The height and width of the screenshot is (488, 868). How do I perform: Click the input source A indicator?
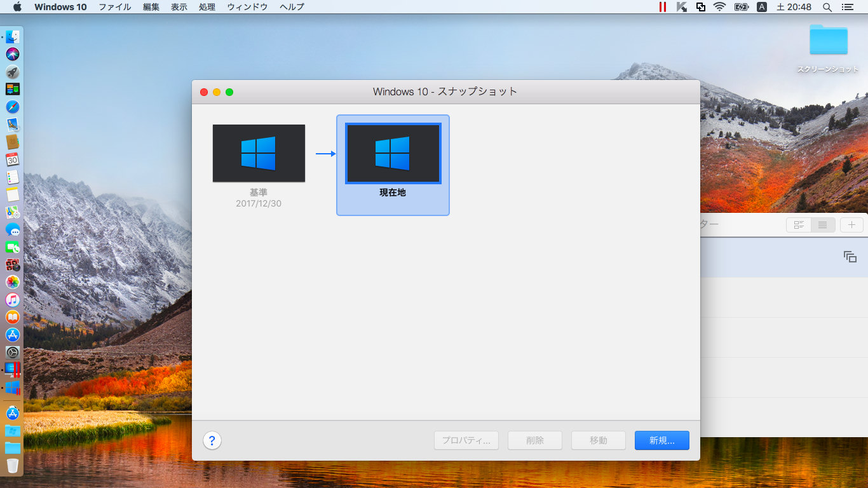point(762,7)
